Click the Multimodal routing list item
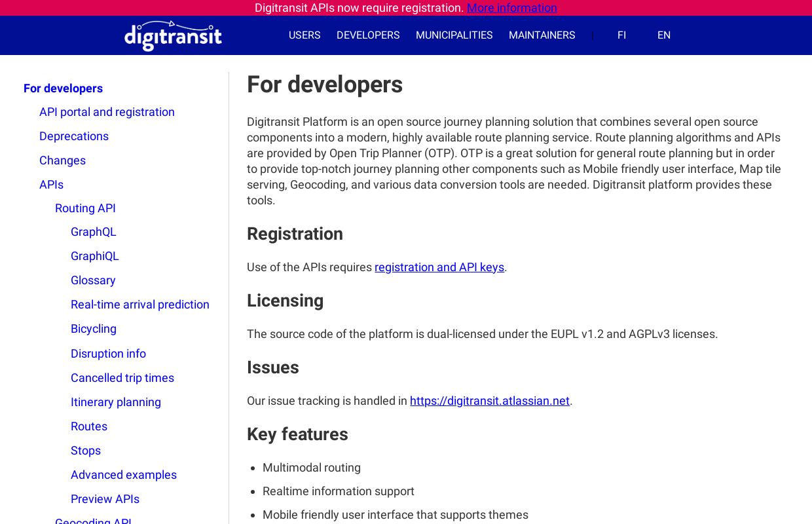Image resolution: width=812 pixels, height=524 pixels. tap(312, 468)
